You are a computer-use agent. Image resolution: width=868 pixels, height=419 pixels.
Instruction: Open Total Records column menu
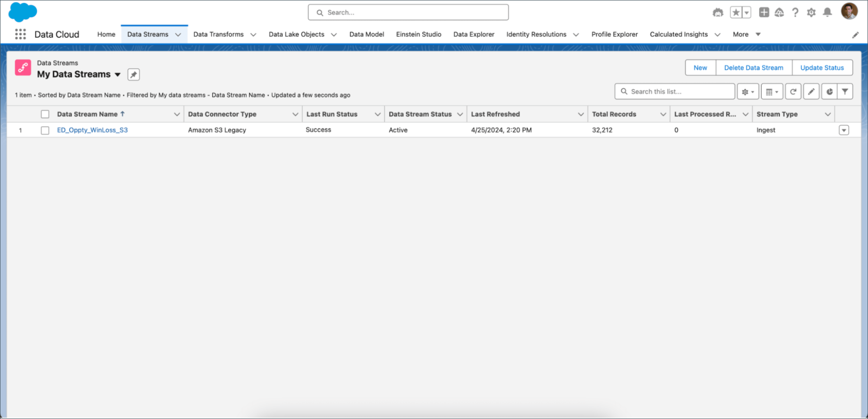663,114
